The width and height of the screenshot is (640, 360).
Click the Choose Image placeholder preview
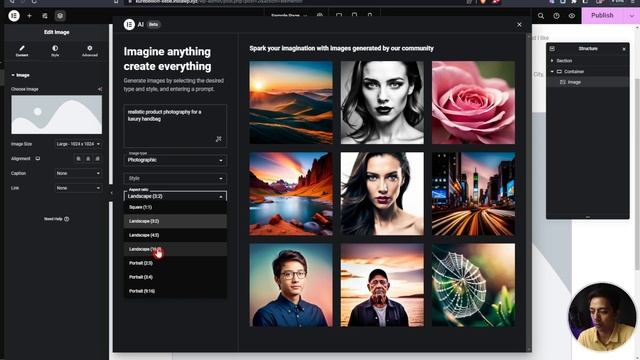coord(57,115)
